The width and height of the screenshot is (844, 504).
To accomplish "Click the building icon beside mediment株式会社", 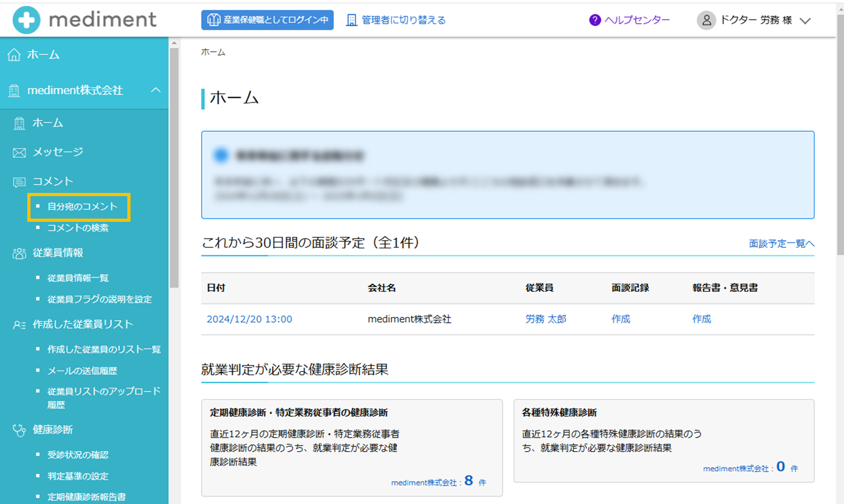I will pyautogui.click(x=14, y=91).
